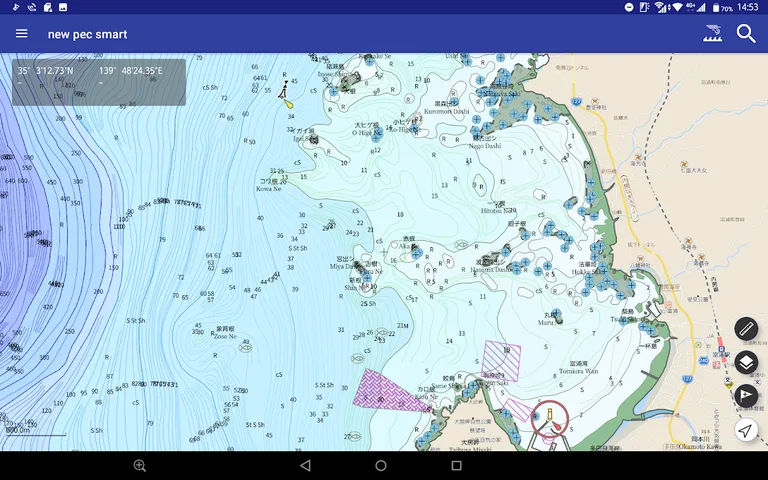The width and height of the screenshot is (768, 480).
Task: Select the red-circled light beacon marker
Action: [549, 419]
